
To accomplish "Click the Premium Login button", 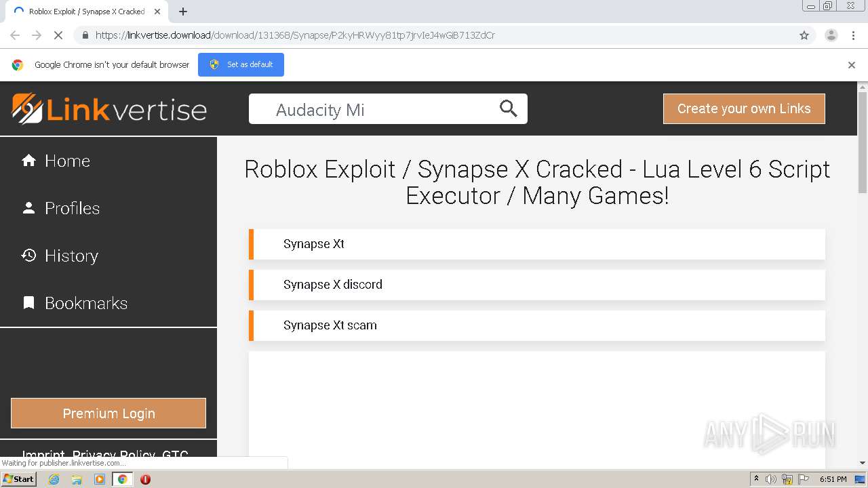I will (x=108, y=413).
